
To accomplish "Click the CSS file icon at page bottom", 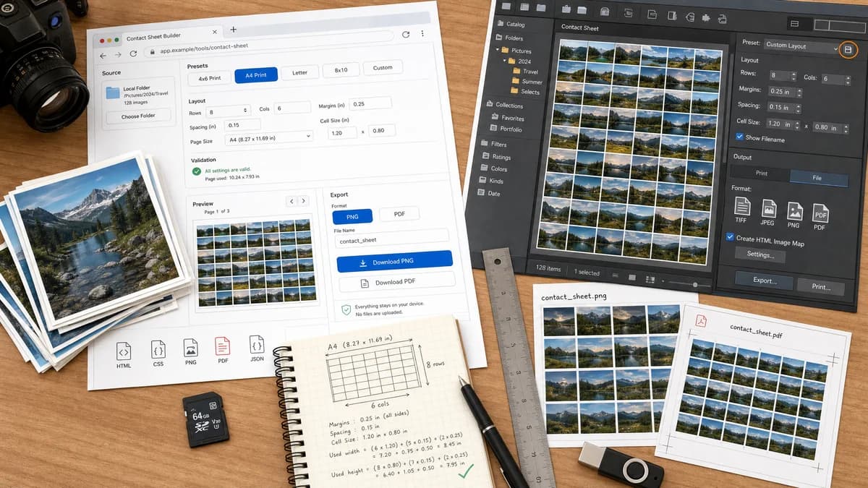I will [x=158, y=350].
